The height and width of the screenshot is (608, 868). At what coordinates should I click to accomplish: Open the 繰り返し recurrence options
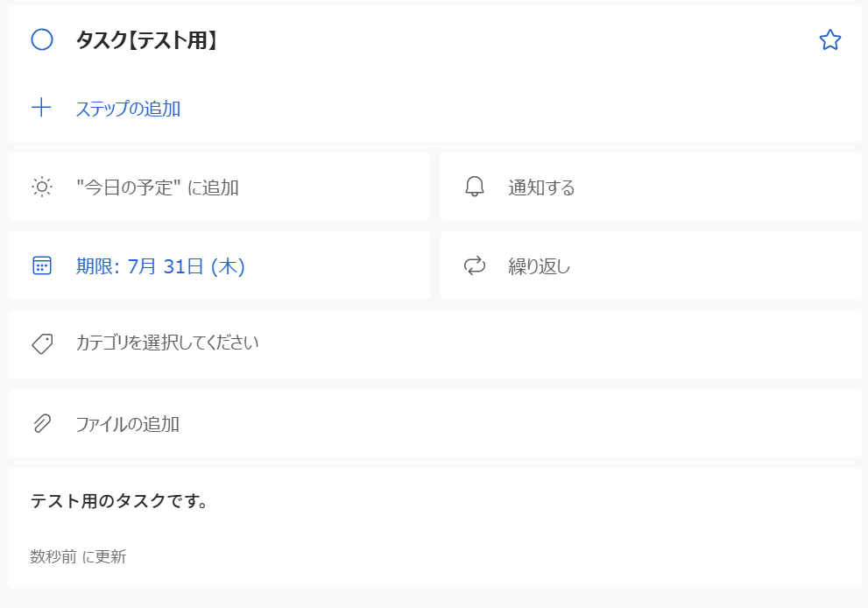click(x=539, y=265)
